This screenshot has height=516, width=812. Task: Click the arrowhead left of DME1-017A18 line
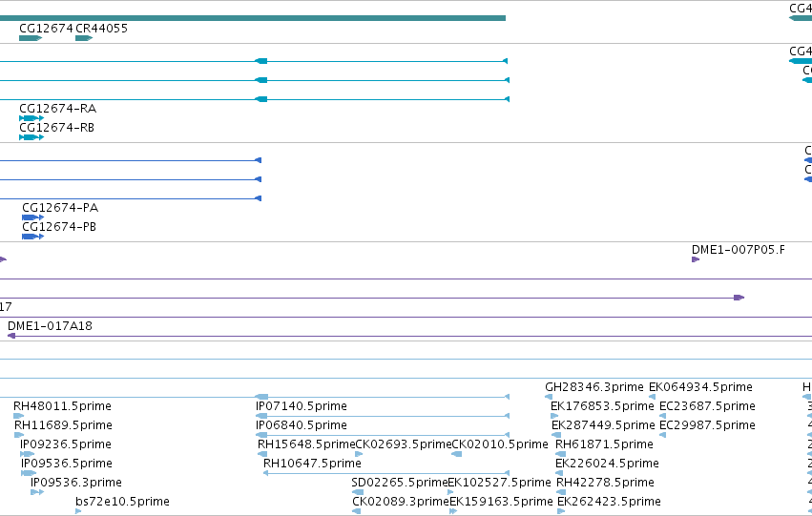10,336
